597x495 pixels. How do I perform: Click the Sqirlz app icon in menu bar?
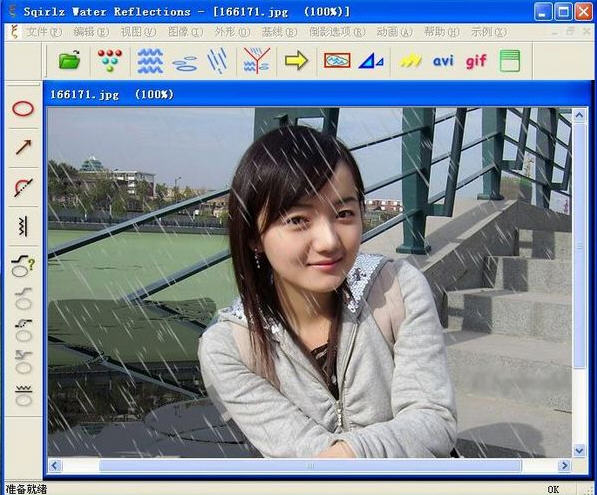click(x=14, y=32)
